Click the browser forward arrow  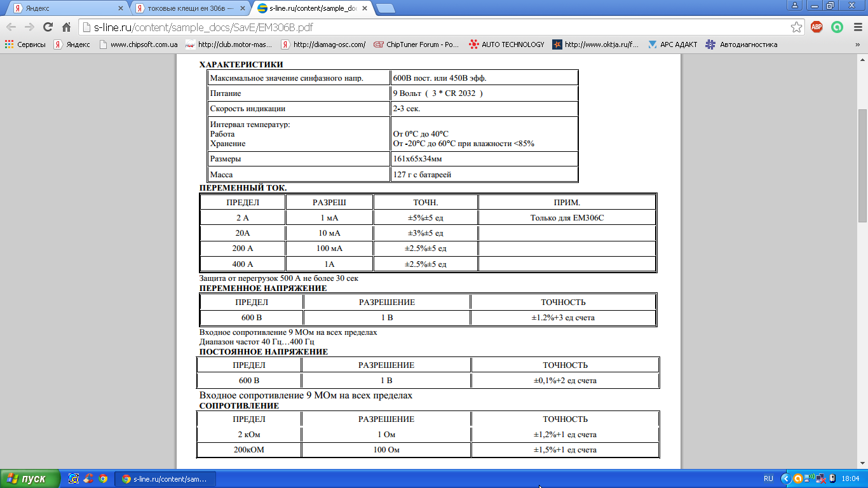click(x=29, y=27)
